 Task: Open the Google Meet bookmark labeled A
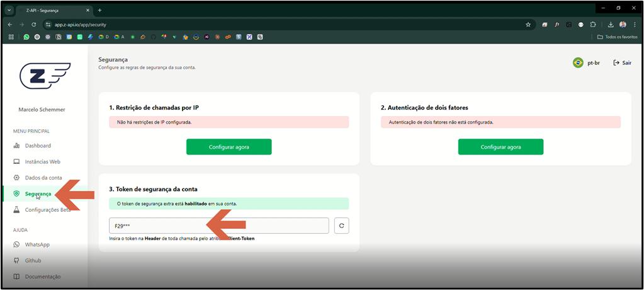coord(120,37)
